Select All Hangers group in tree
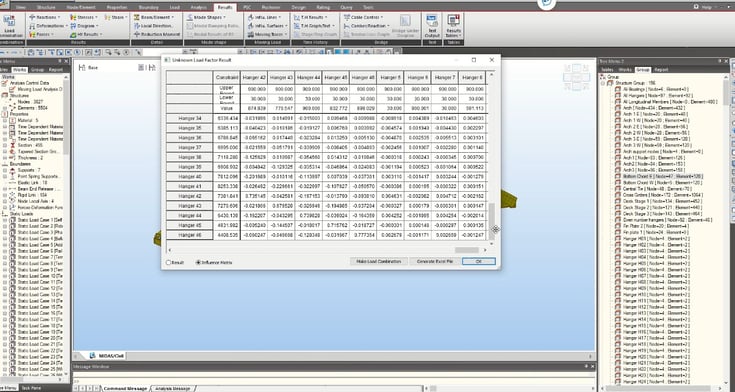 pos(658,95)
